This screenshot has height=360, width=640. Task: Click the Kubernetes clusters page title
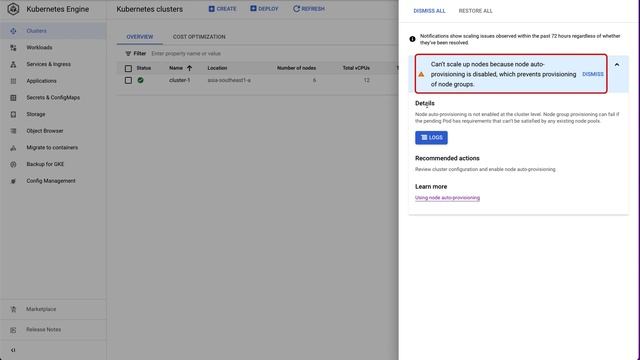150,9
